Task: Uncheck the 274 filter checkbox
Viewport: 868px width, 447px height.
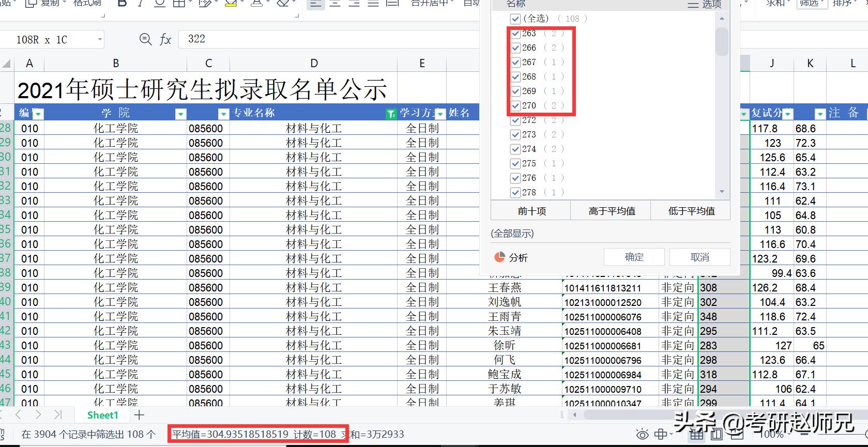Action: pos(515,149)
